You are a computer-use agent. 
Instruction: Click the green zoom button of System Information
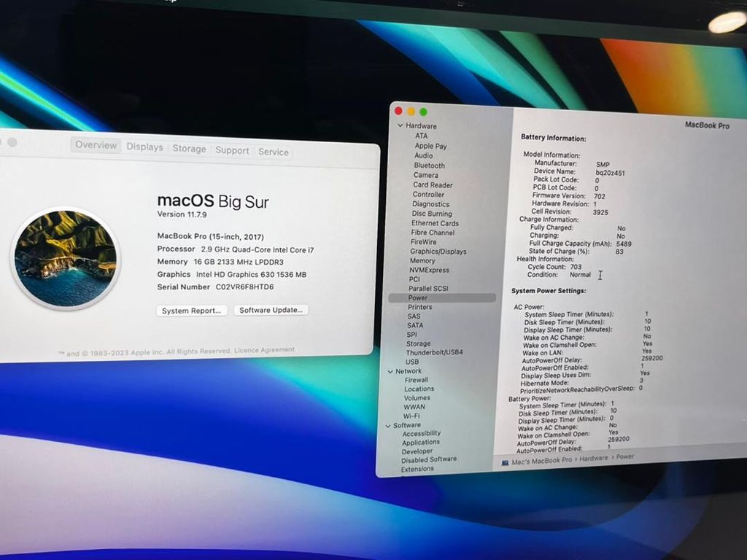(x=423, y=112)
